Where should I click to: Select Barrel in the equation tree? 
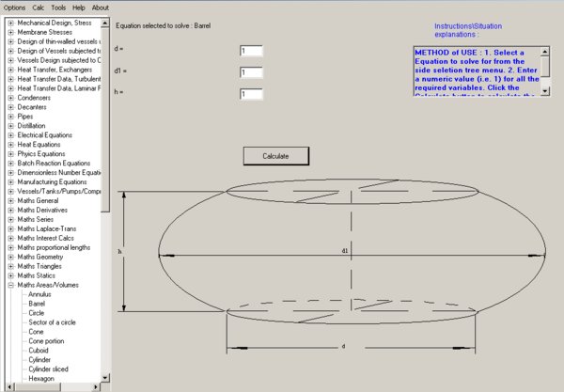point(37,304)
